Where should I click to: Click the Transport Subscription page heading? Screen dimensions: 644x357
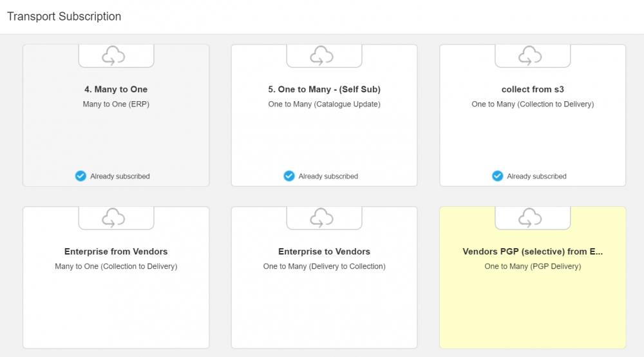pos(64,17)
